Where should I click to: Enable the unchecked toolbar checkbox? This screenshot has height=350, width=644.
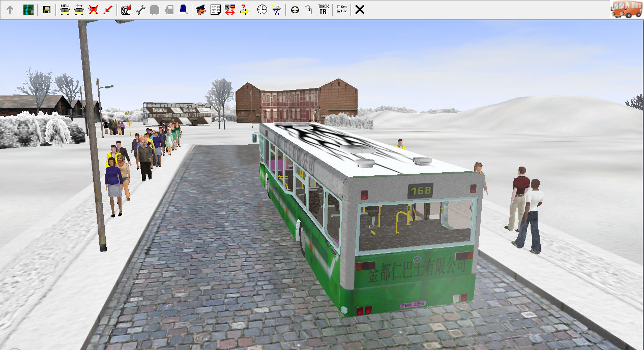(x=339, y=7)
